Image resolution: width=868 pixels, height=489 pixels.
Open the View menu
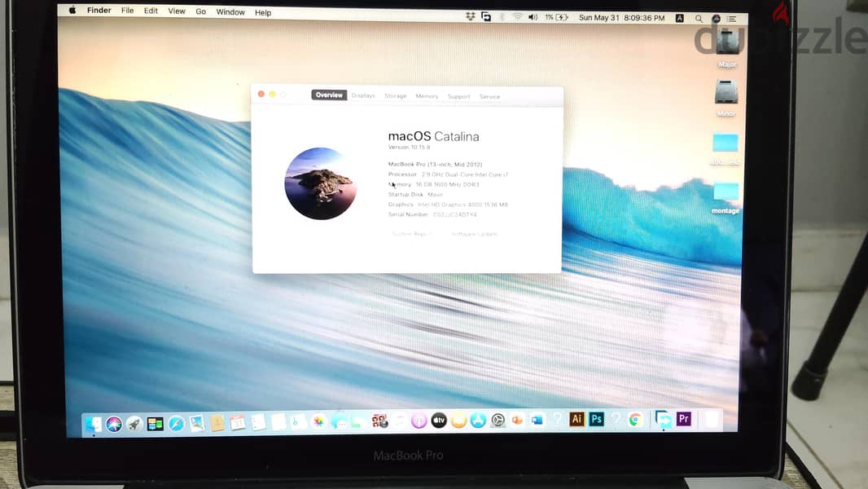(x=177, y=11)
